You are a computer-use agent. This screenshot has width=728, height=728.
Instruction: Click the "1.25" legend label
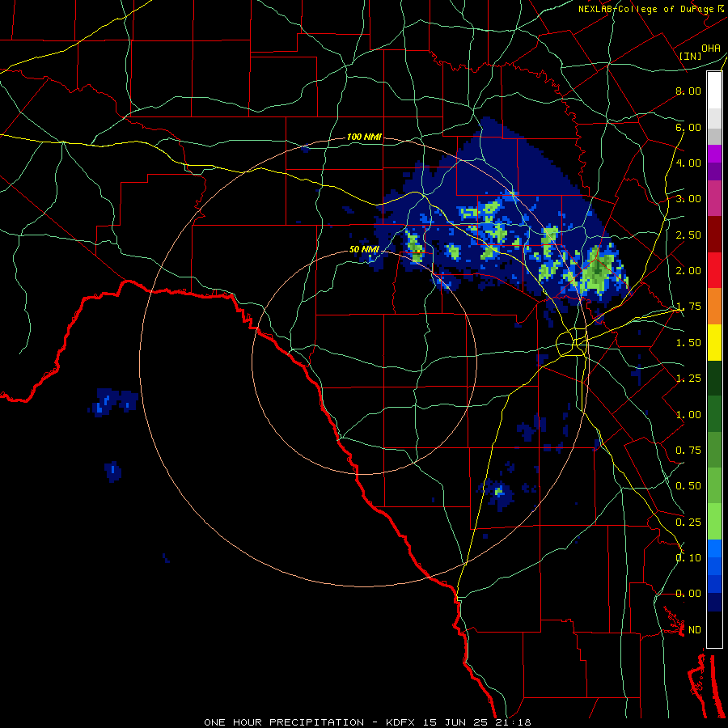[x=688, y=379]
